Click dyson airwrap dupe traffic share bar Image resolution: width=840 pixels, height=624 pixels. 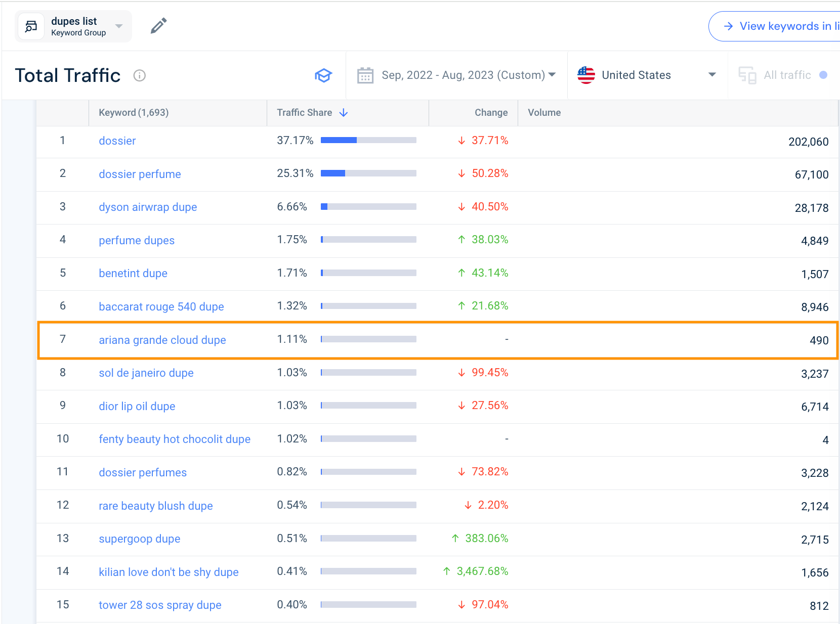click(368, 207)
